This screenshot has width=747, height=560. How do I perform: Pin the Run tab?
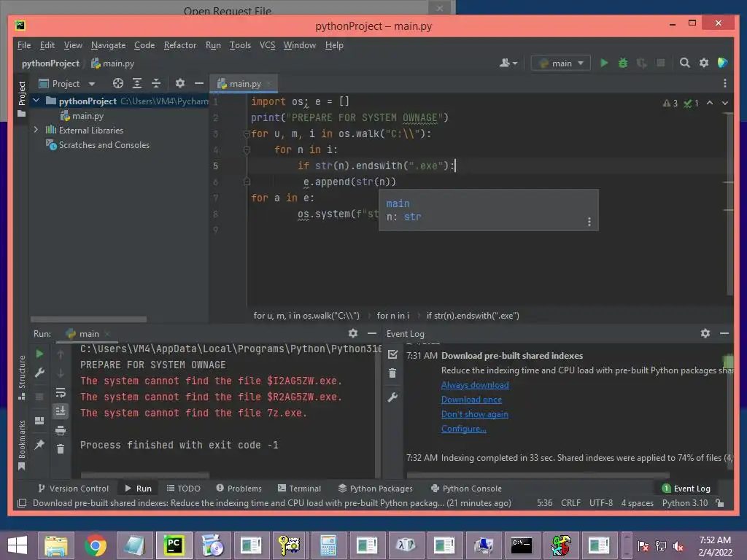point(39,444)
